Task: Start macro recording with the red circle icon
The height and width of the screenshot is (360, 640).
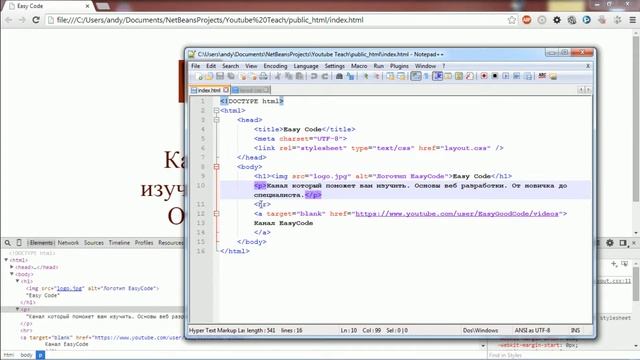Action: click(484, 76)
